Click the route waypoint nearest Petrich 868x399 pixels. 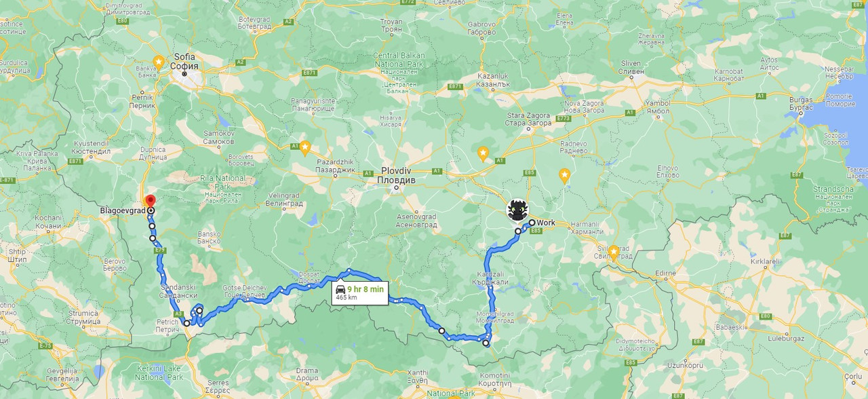[187, 323]
